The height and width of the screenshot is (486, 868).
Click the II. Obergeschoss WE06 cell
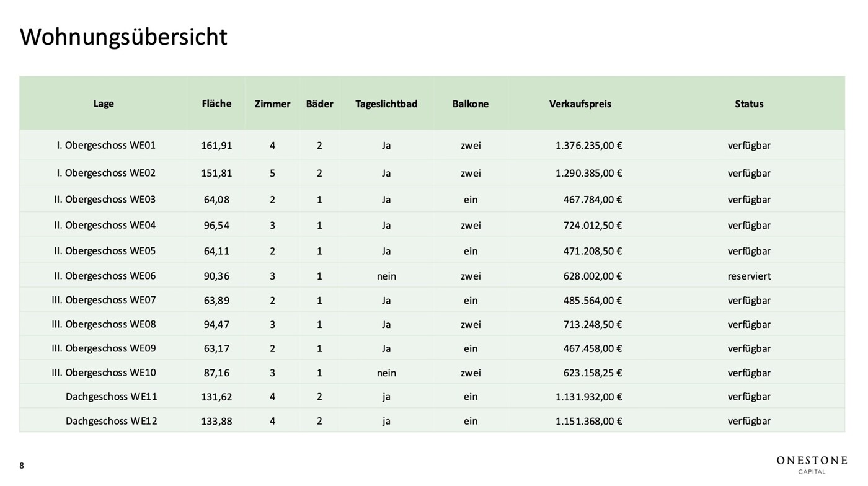click(x=105, y=276)
